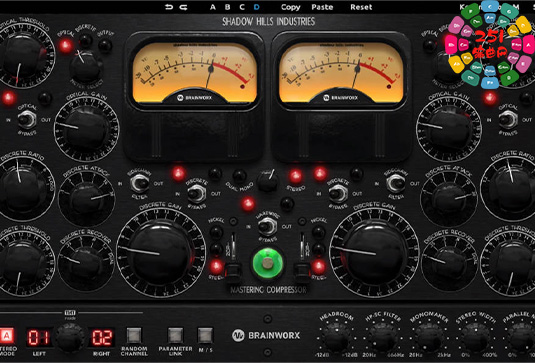The image size is (535, 363).
Task: Click the Reset button
Action: [361, 7]
